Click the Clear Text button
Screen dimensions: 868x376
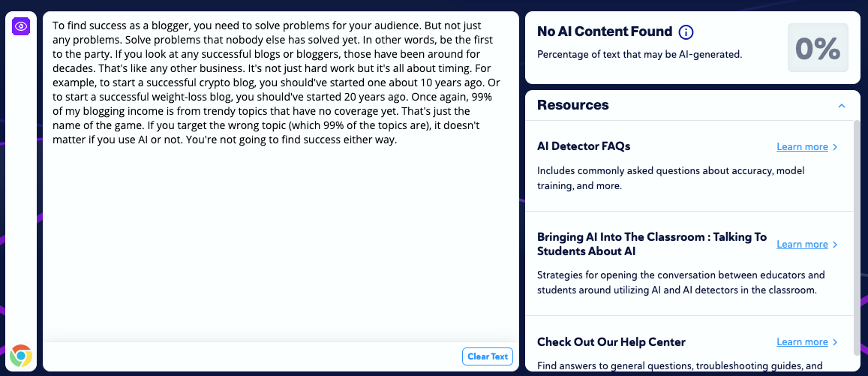487,356
